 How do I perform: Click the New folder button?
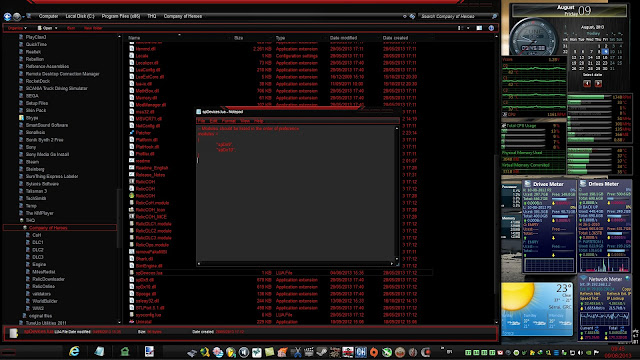pos(93,28)
